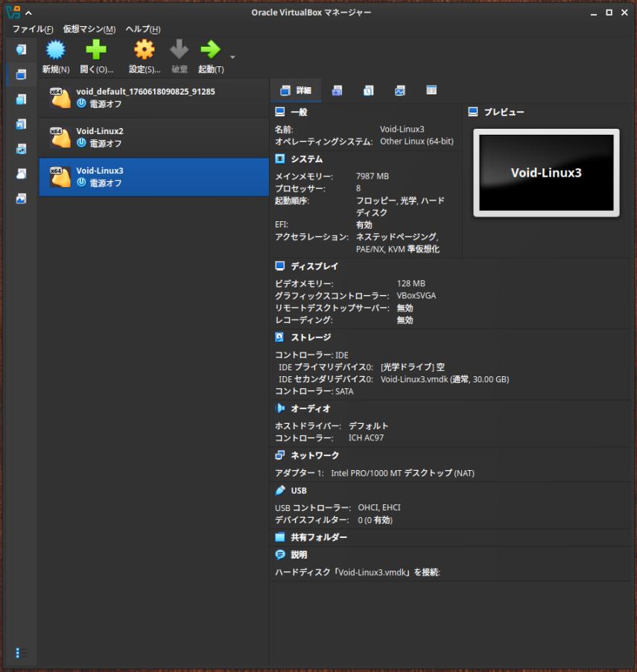Image resolution: width=637 pixels, height=672 pixels.
Task: Click the システム section chip icon
Action: pyautogui.click(x=280, y=159)
